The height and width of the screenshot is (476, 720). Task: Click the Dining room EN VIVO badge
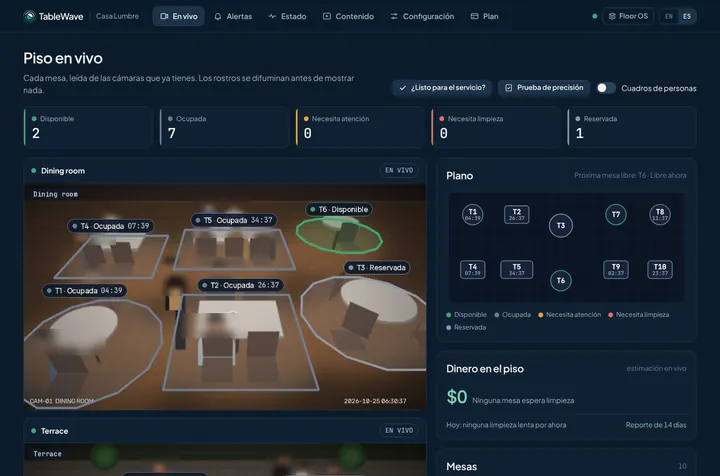click(x=399, y=170)
